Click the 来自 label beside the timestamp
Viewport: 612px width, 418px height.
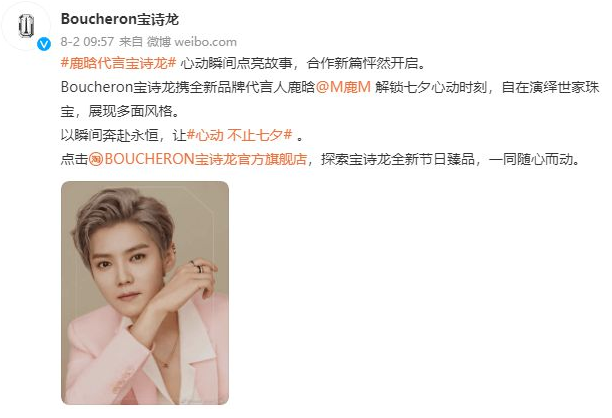[130, 42]
